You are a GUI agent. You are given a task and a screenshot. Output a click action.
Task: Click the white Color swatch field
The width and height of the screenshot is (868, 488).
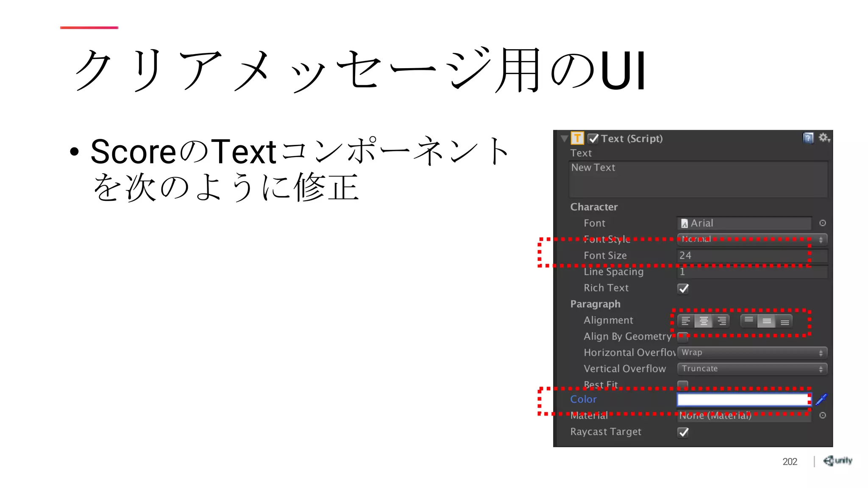point(743,399)
